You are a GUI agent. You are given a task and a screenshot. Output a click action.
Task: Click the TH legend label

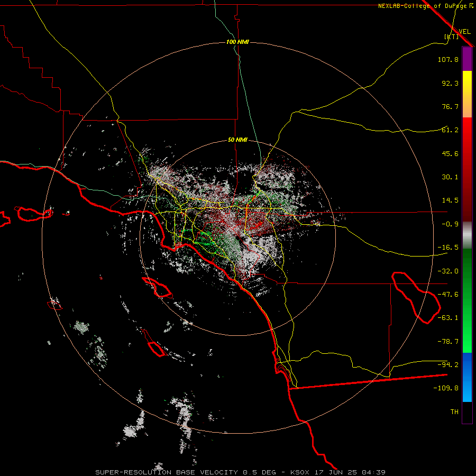pyautogui.click(x=454, y=411)
